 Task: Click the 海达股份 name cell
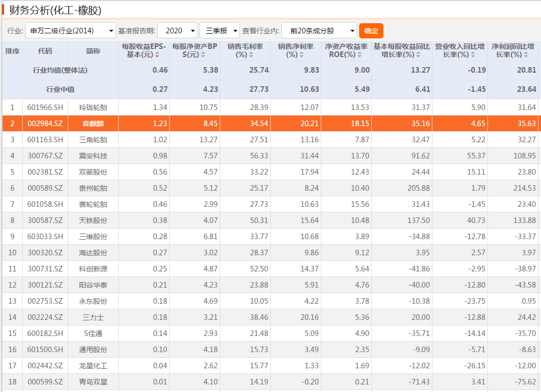coord(93,252)
